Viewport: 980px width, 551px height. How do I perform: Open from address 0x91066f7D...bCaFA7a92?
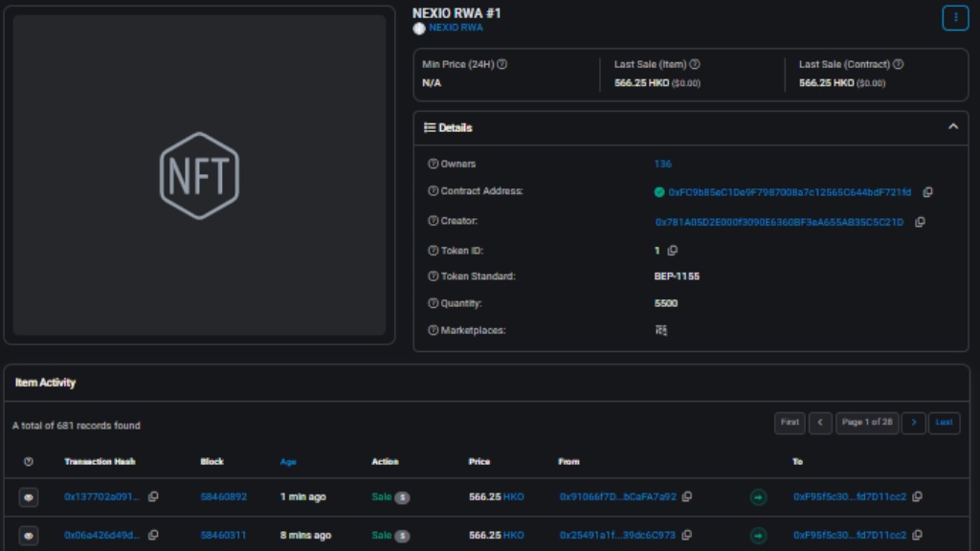pyautogui.click(x=617, y=496)
